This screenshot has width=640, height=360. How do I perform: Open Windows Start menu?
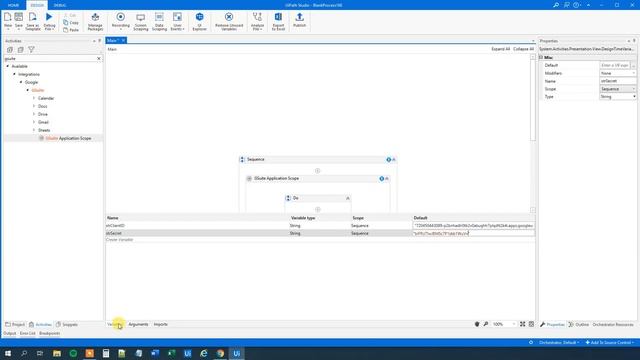[x=8, y=353]
